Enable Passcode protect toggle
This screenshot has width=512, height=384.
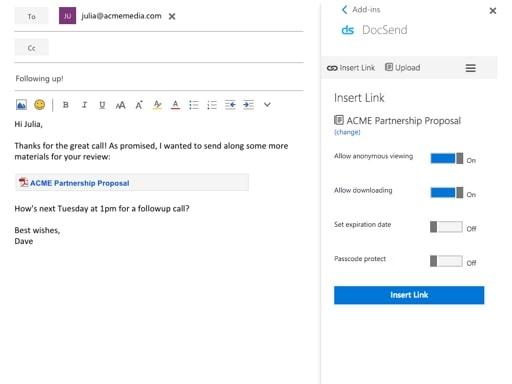click(x=446, y=261)
